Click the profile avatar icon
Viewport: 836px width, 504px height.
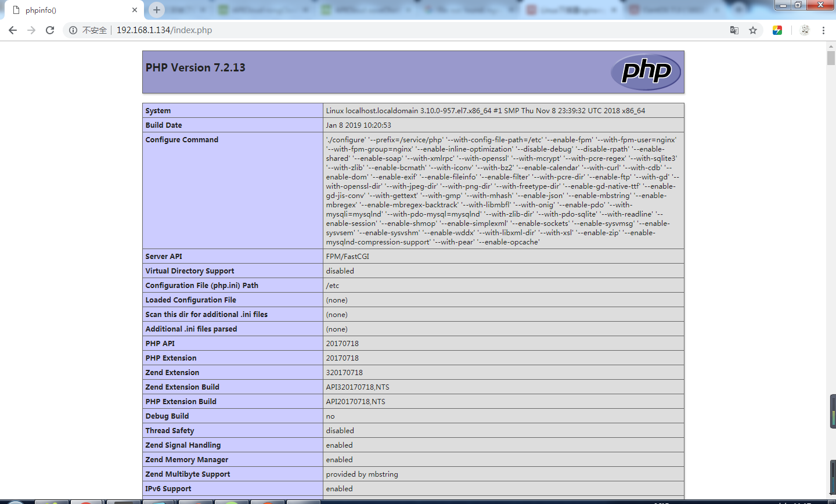click(x=805, y=30)
